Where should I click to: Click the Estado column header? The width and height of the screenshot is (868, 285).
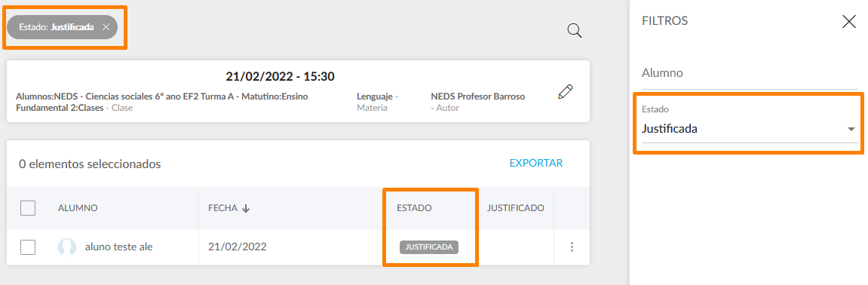tap(414, 208)
